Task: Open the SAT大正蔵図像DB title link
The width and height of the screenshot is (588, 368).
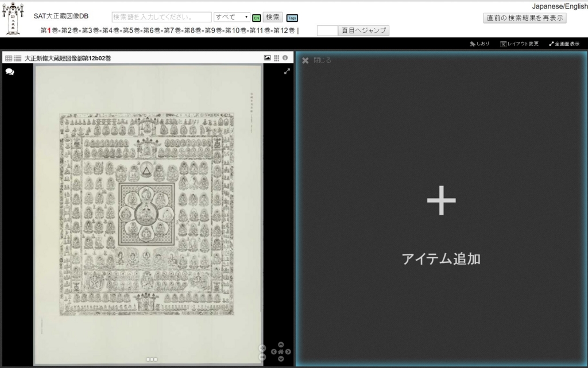Action: pyautogui.click(x=61, y=16)
